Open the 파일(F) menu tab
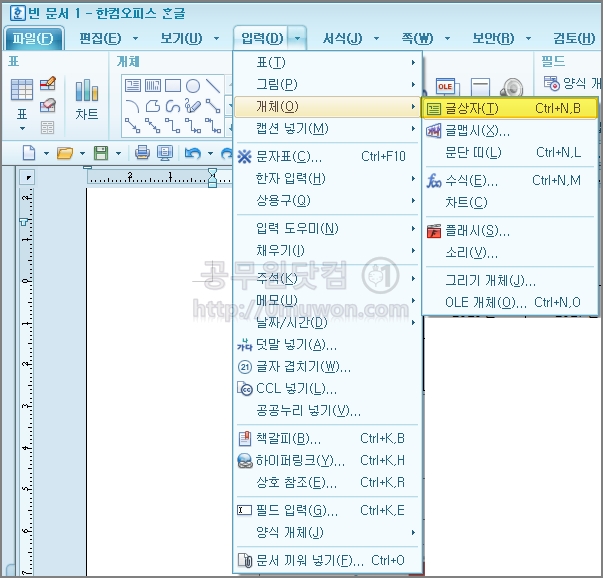 (33, 38)
